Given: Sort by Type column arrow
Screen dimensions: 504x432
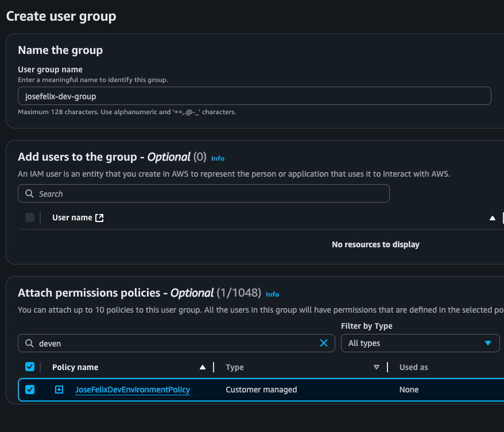Looking at the screenshot, I should (377, 367).
